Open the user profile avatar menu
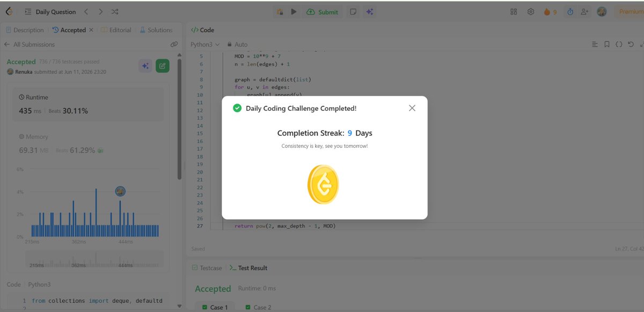 (x=602, y=12)
